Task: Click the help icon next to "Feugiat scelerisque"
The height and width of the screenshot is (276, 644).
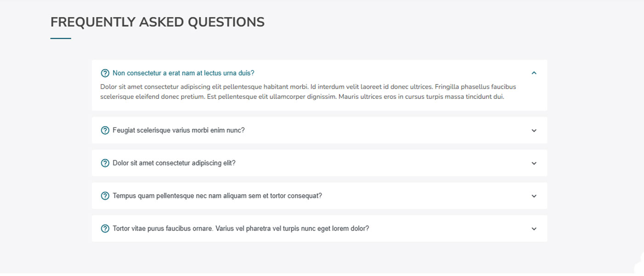Action: [x=105, y=130]
